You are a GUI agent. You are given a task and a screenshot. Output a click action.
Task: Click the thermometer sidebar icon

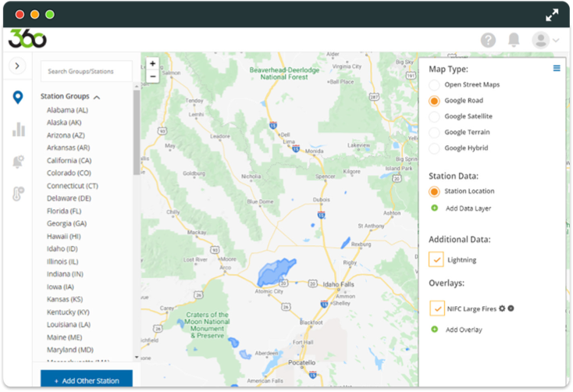17,194
